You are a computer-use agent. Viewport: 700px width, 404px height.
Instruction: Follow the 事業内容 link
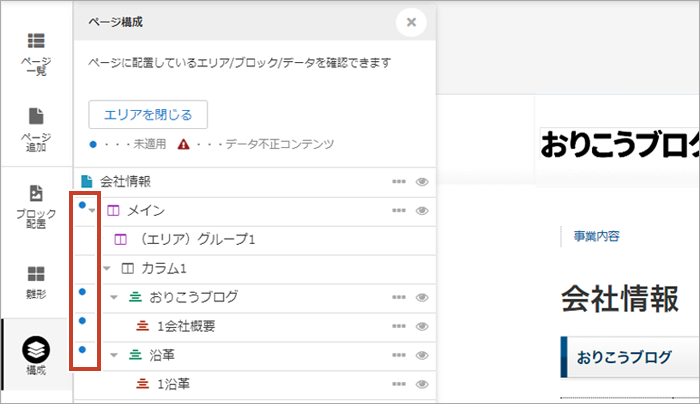click(596, 236)
